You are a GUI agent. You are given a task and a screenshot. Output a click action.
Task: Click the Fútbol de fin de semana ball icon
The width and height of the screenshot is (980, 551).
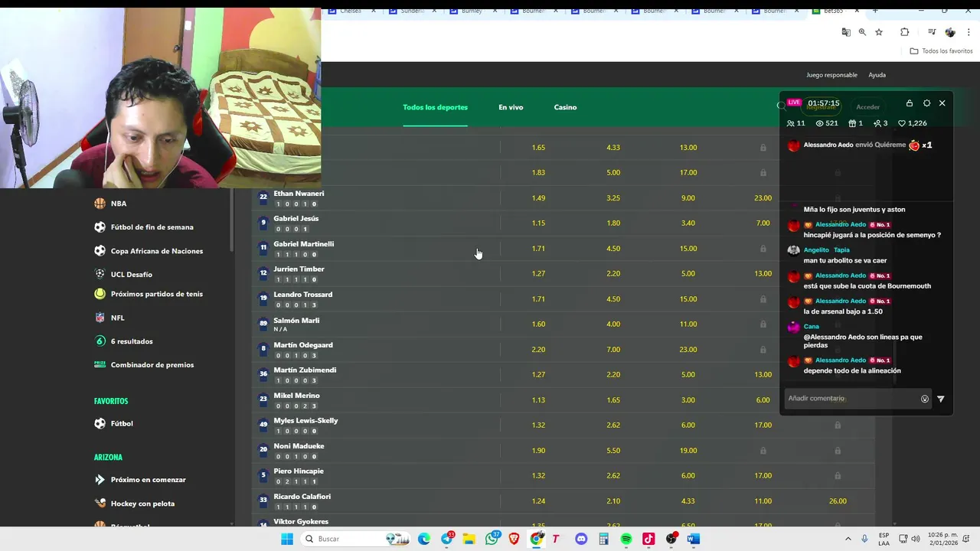tap(100, 227)
